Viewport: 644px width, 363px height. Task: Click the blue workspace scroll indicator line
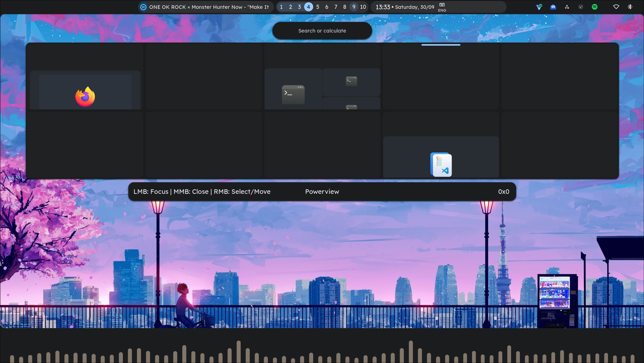(x=441, y=45)
